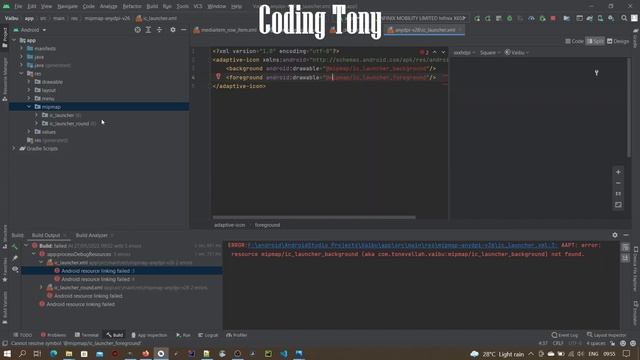Select the layout folder in tree

click(48, 90)
